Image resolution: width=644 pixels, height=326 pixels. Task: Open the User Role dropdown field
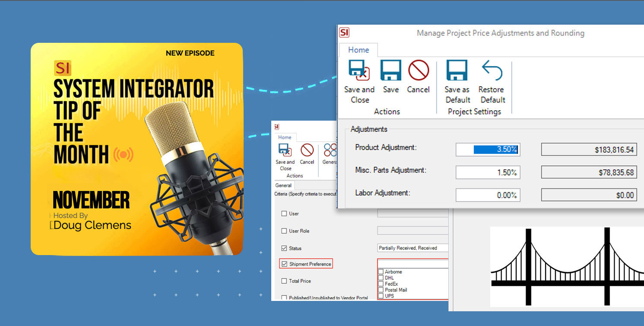pos(413,230)
